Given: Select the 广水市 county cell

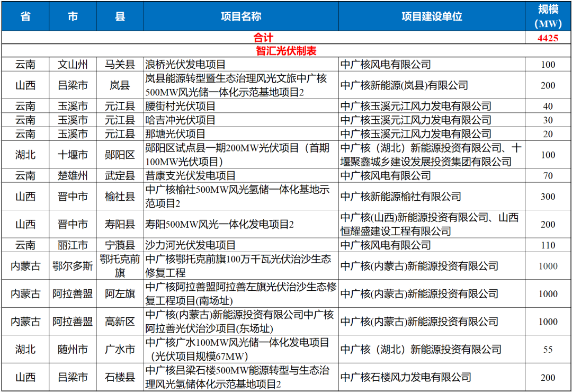Looking at the screenshot, I should 120,349.
